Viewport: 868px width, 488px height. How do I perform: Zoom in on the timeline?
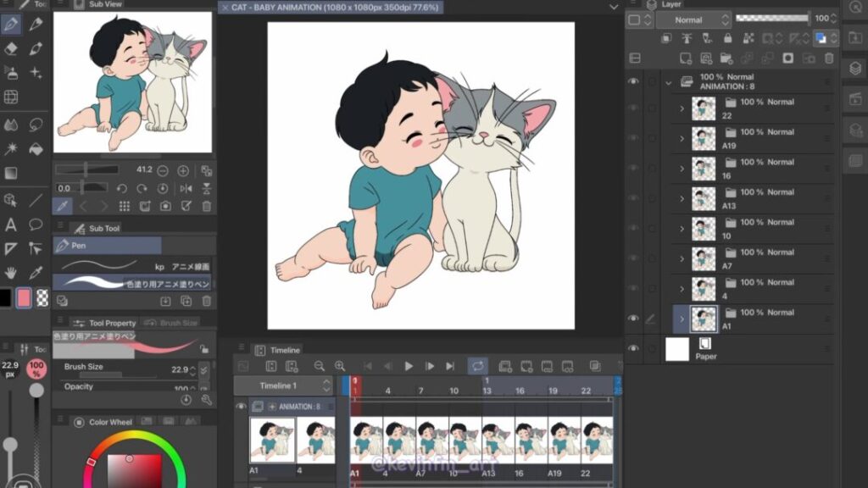pos(340,366)
